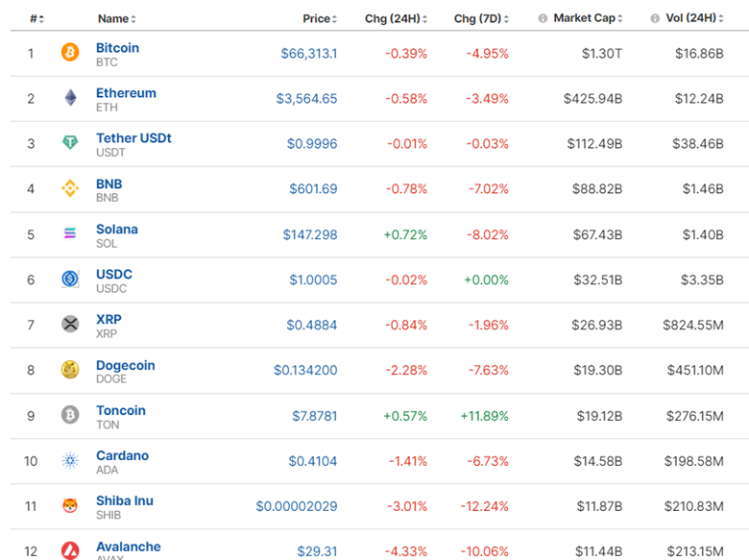This screenshot has width=749, height=560.
Task: Select USDC 7D change +0.00%
Action: [486, 280]
